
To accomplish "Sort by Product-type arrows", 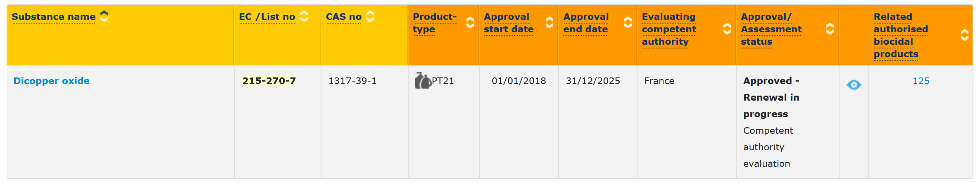I will pos(470,22).
